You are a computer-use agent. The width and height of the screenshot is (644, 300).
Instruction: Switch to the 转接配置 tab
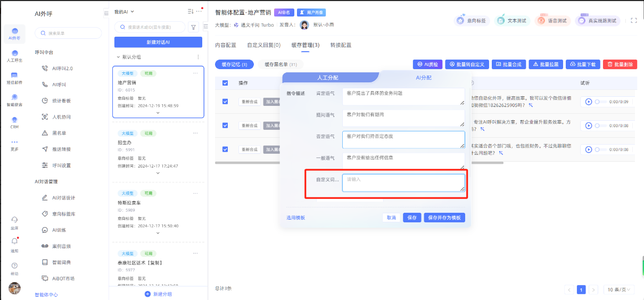tap(341, 45)
